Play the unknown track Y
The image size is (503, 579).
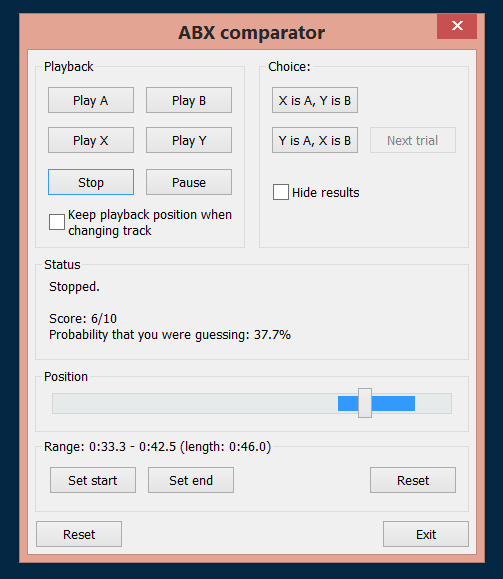click(x=189, y=140)
